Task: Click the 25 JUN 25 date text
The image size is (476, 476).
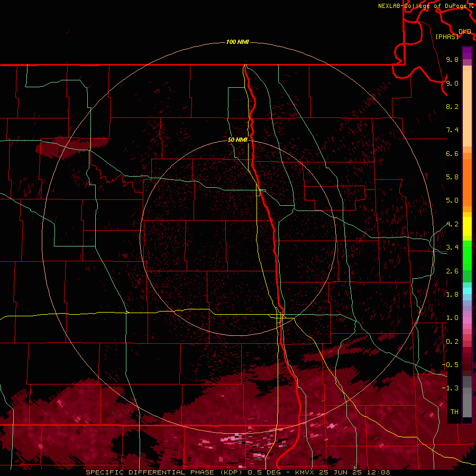Action: point(341,472)
